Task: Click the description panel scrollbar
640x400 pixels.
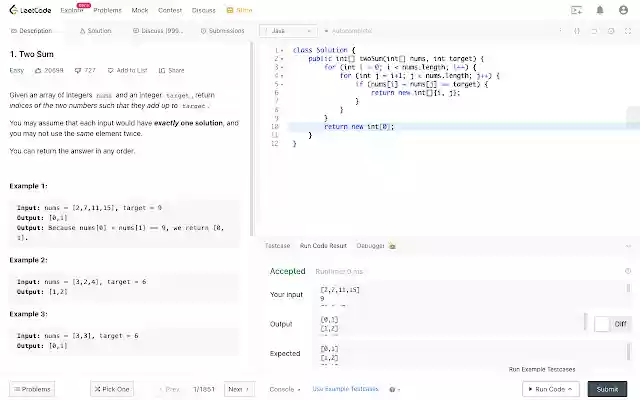Action: (252, 139)
